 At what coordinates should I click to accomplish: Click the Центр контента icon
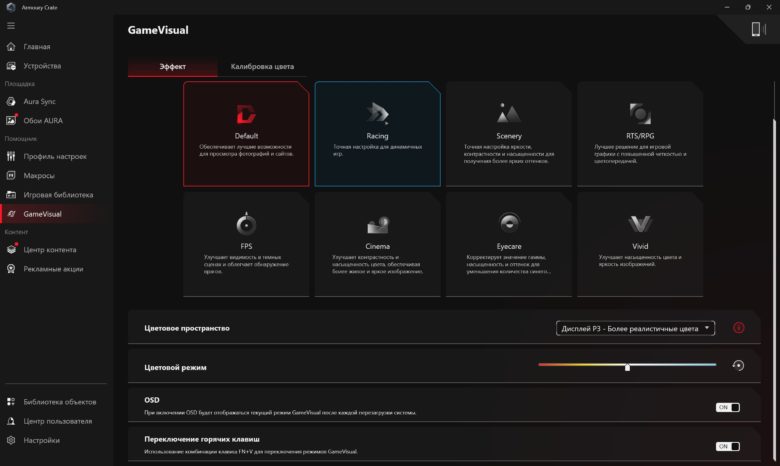point(11,249)
